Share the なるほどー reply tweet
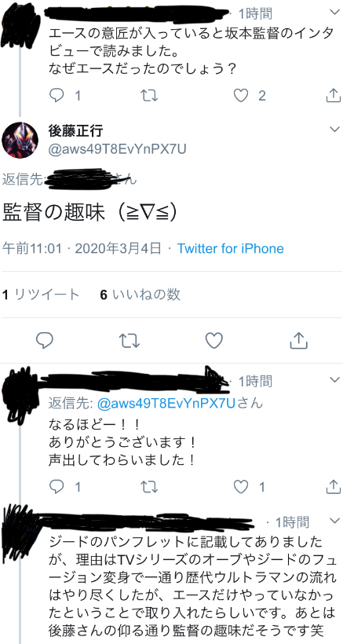The height and width of the screenshot is (644, 343). coord(333,487)
